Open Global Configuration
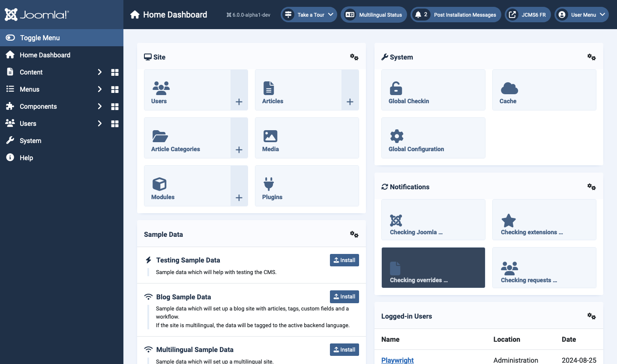The height and width of the screenshot is (364, 617). [x=433, y=138]
